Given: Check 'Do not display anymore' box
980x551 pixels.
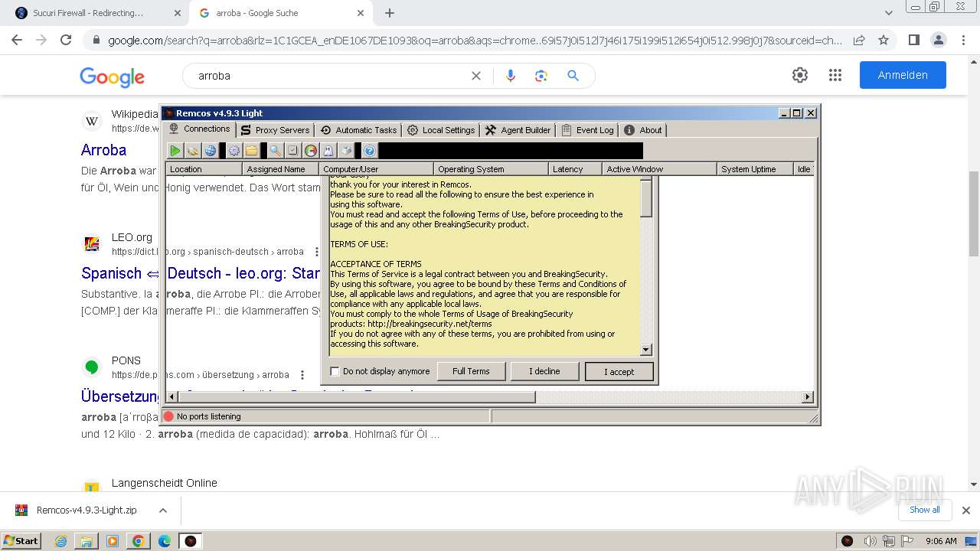Looking at the screenshot, I should [335, 371].
